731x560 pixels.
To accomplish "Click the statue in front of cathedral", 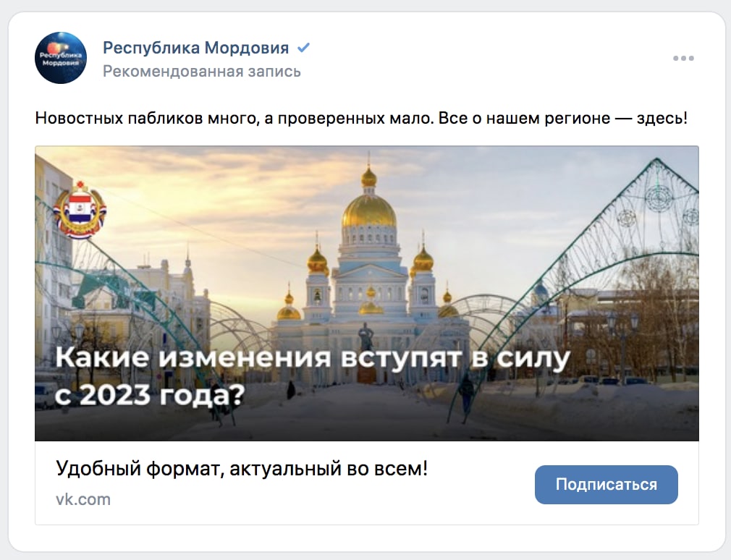I will 366,337.
